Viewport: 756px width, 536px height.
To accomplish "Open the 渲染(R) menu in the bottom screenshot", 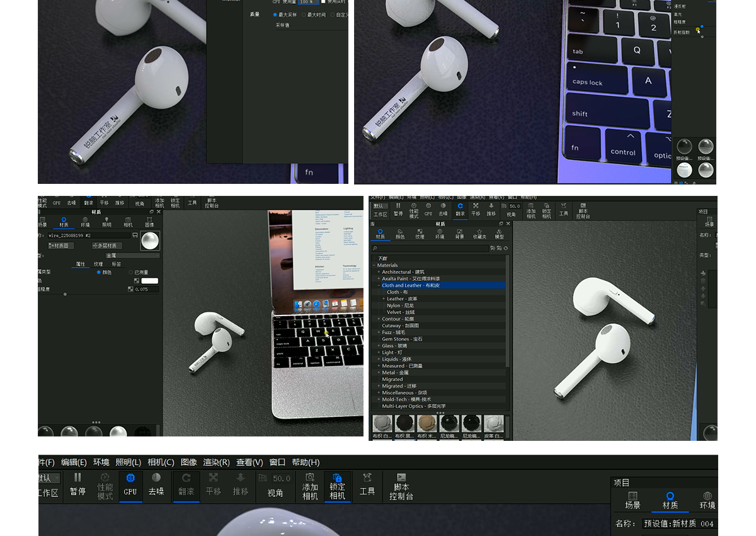I will [216, 462].
